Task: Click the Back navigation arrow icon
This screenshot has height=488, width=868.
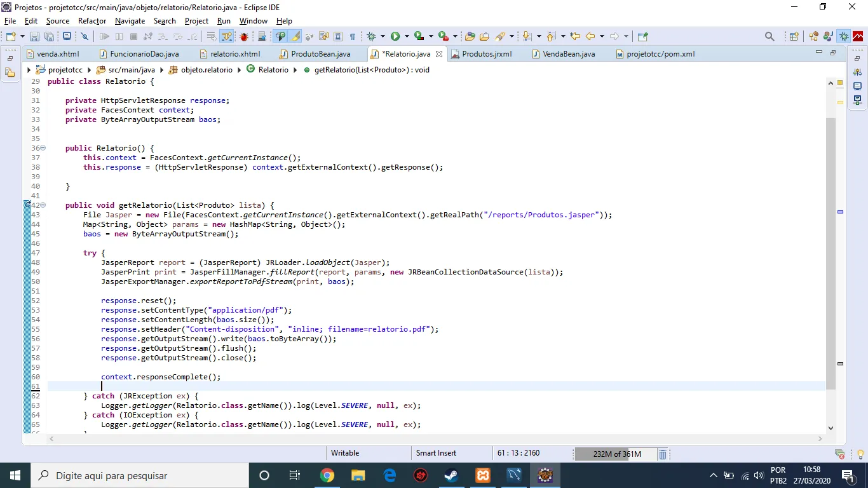Action: pyautogui.click(x=590, y=37)
